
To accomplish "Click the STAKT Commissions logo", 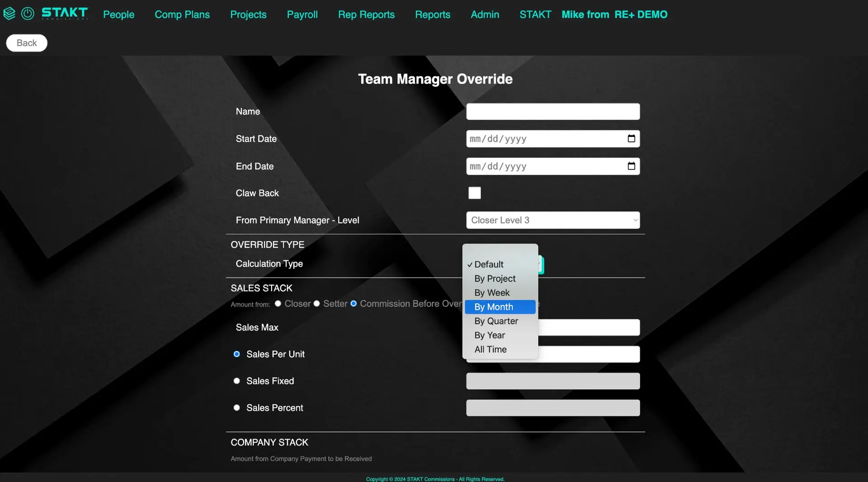I will coord(65,14).
